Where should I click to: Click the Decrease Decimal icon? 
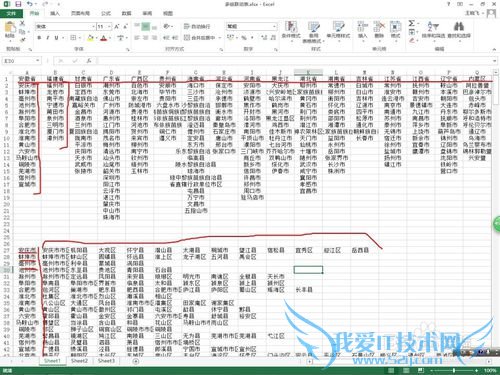pos(272,38)
